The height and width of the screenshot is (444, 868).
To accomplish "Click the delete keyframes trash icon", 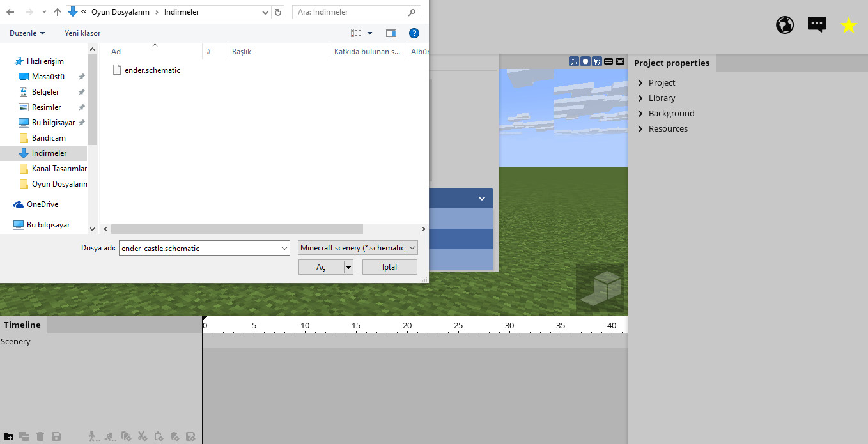I will pos(174,436).
